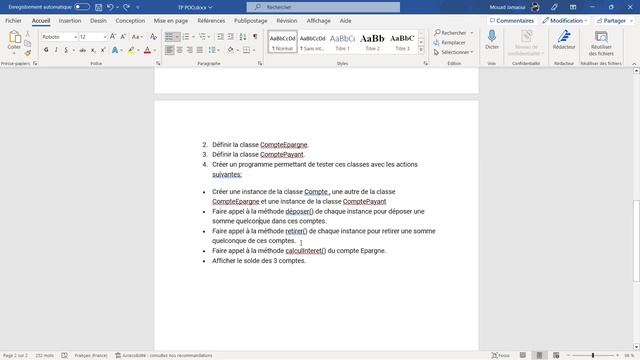Decrease the font size

(123, 37)
